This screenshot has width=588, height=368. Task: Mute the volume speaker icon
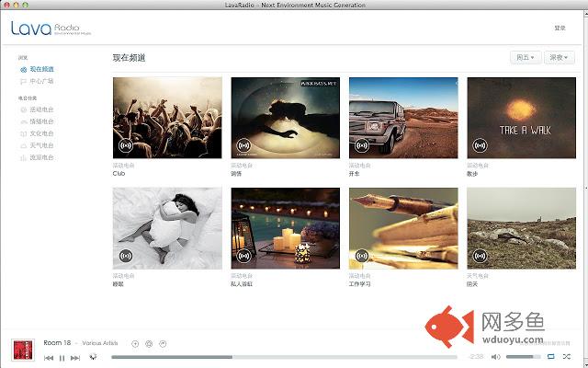coord(495,356)
